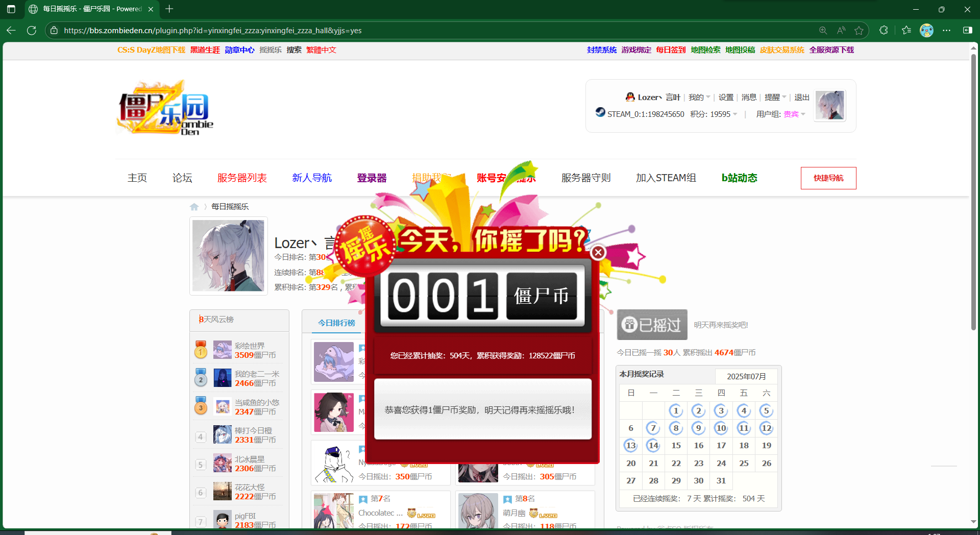This screenshot has height=535, width=980.
Task: Open 黑道生涯 top link
Action: click(205, 50)
